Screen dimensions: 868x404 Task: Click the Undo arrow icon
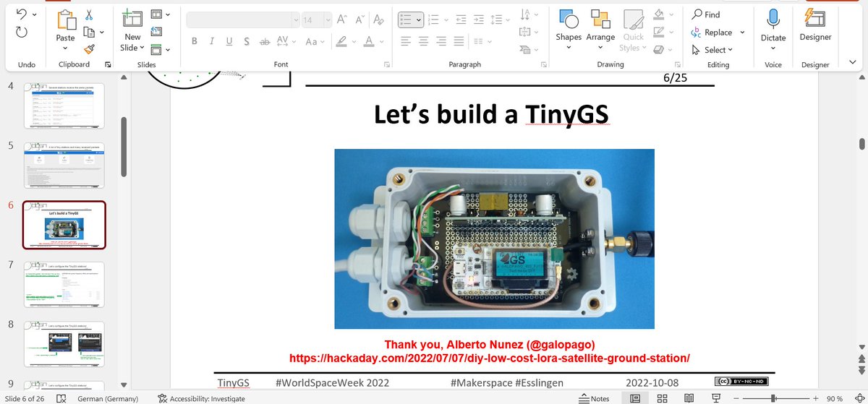point(22,14)
